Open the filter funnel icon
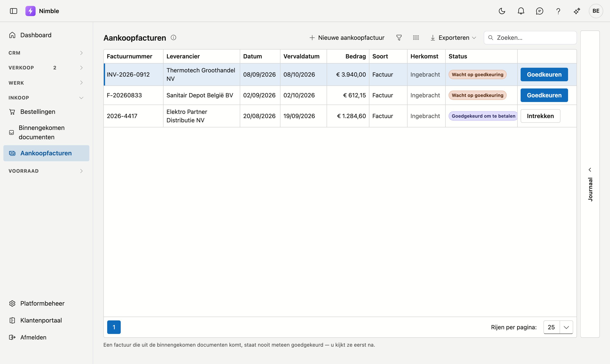610x364 pixels. [399, 37]
